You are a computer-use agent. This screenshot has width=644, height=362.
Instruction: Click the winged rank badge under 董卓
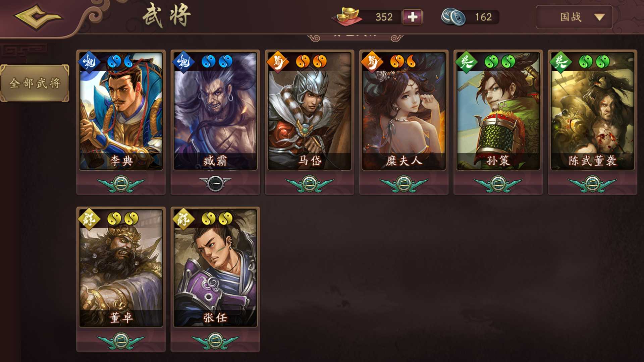pos(121,341)
